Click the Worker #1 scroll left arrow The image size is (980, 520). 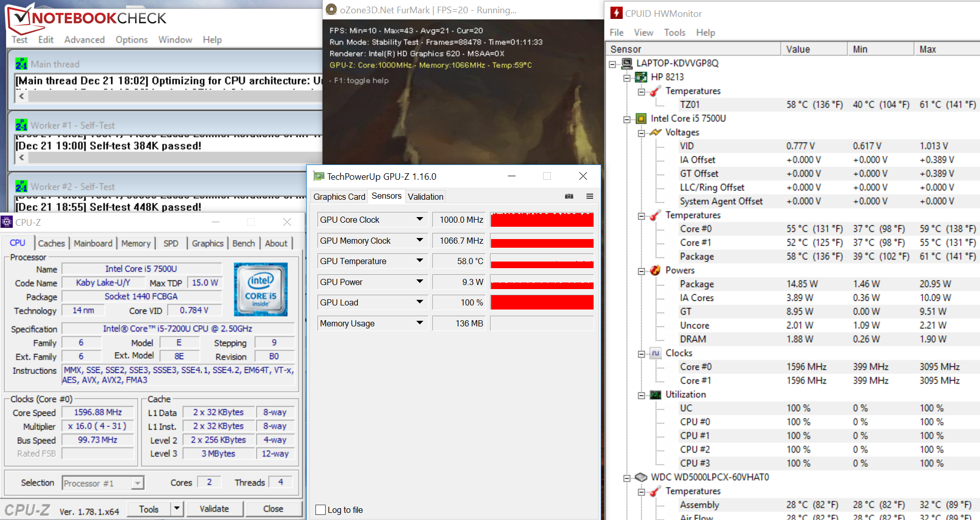[x=21, y=157]
